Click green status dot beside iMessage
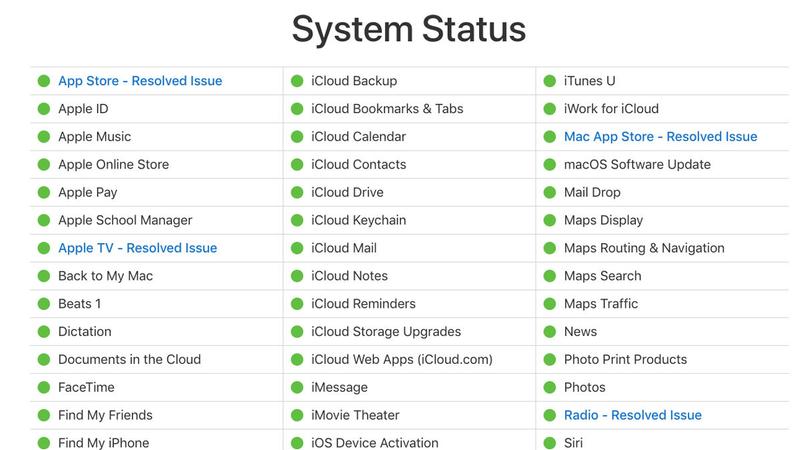 297,387
